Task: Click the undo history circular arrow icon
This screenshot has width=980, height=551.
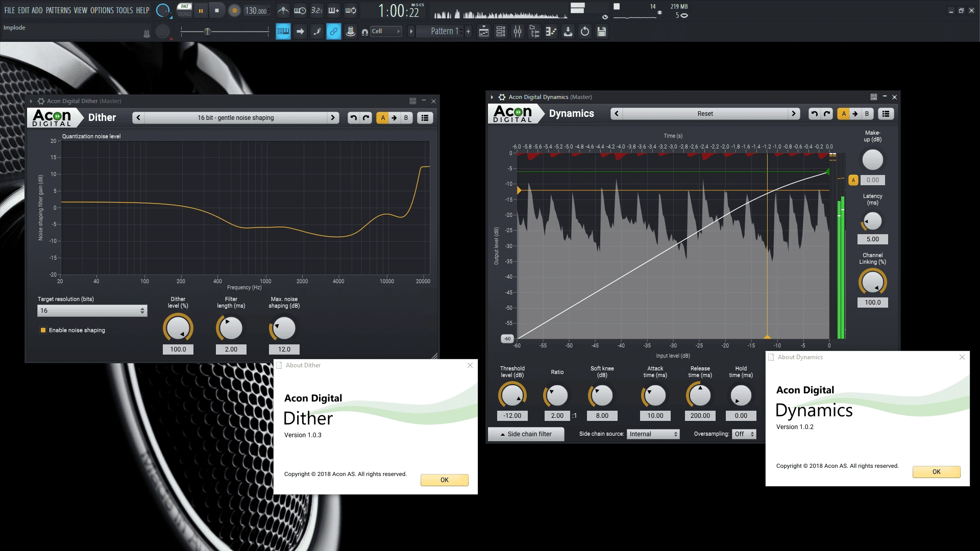Action: pyautogui.click(x=585, y=32)
